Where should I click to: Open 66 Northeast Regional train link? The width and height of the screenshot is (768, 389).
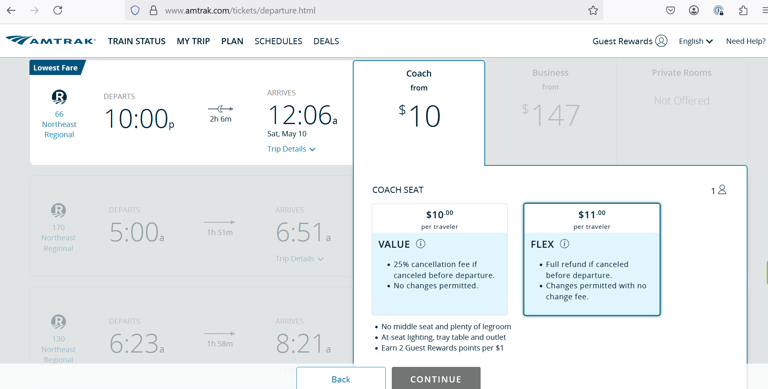point(59,124)
